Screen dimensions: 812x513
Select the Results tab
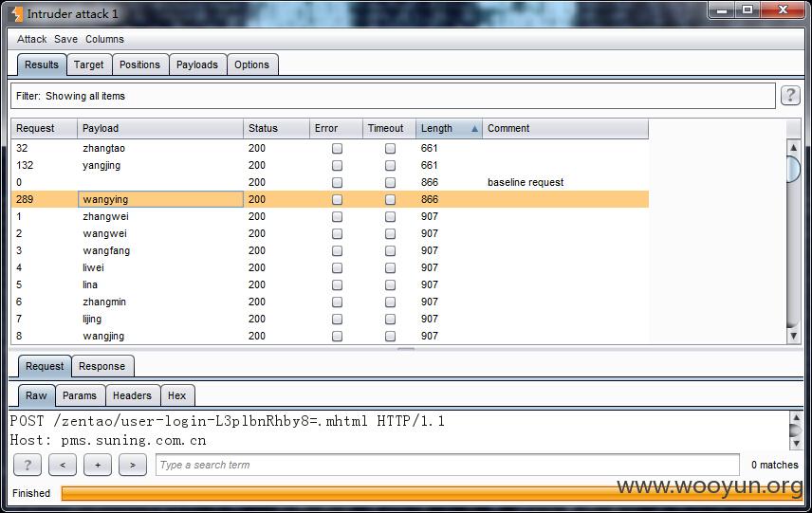coord(42,64)
